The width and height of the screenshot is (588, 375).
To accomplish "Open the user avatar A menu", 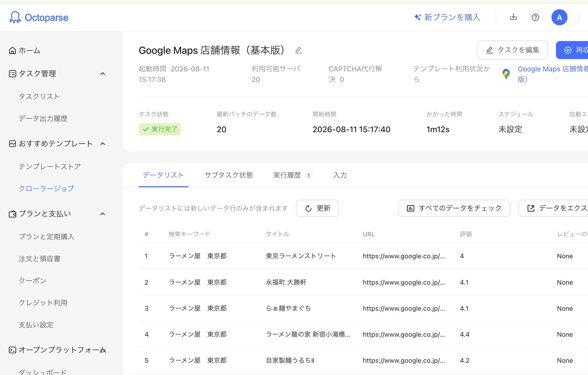I will tap(559, 17).
